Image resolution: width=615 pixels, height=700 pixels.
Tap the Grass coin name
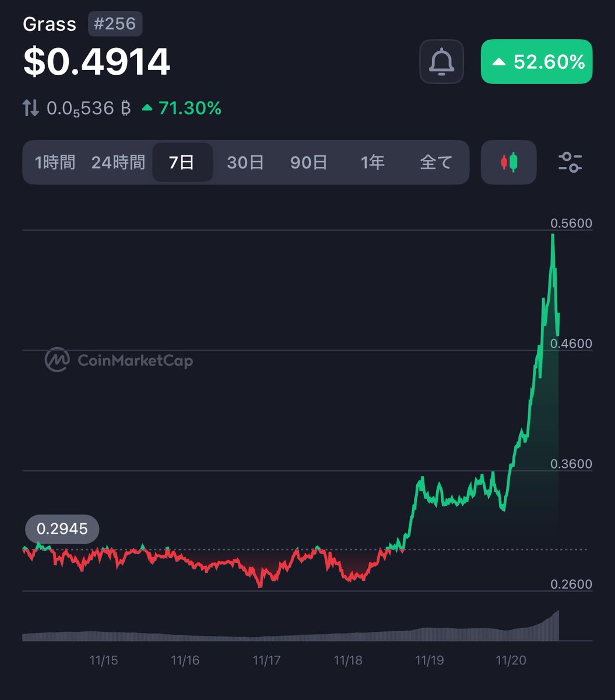pyautogui.click(x=50, y=24)
